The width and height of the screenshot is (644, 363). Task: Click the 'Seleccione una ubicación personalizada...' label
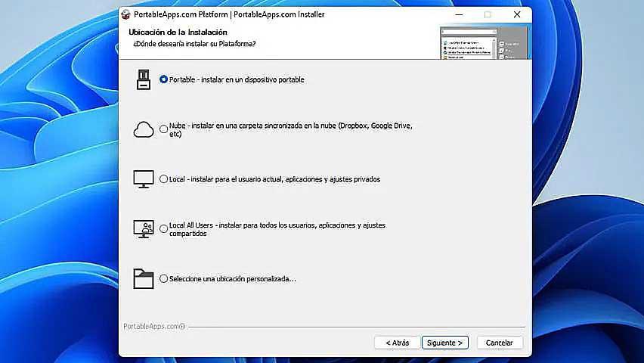coord(233,279)
